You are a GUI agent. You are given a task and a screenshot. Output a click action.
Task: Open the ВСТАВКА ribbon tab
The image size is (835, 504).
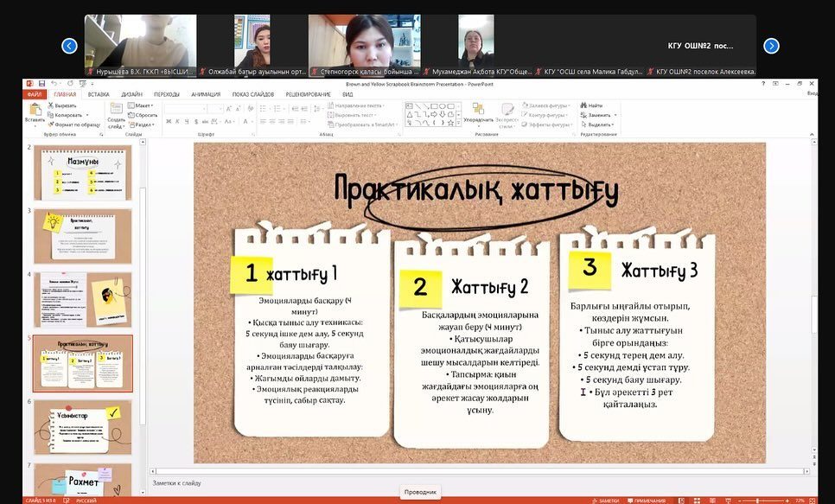click(99, 94)
